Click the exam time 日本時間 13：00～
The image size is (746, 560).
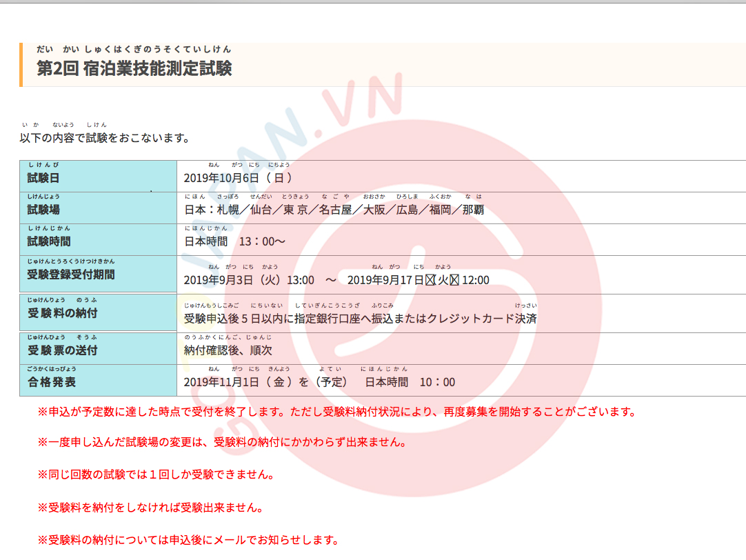pos(234,241)
